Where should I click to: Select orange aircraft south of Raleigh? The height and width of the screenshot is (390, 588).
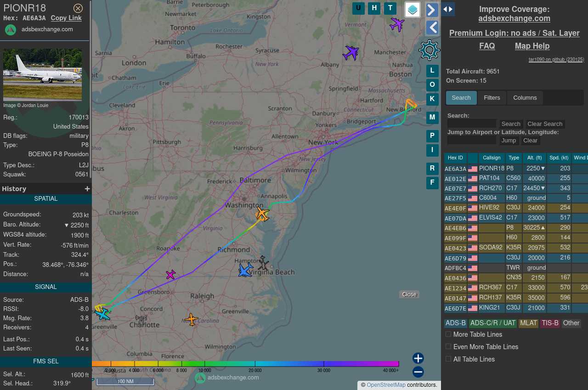pyautogui.click(x=192, y=319)
